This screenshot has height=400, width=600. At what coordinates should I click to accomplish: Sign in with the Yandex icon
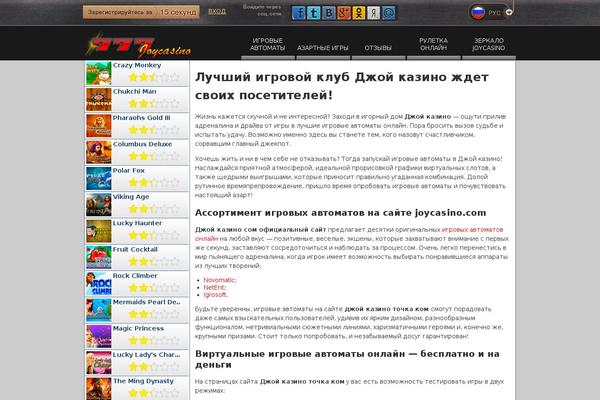(373, 13)
